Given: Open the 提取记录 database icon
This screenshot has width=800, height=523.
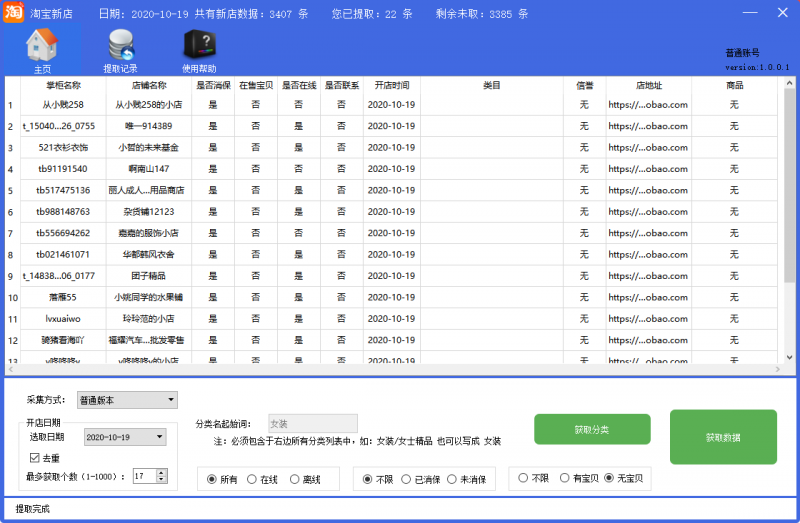Looking at the screenshot, I should 121,49.
